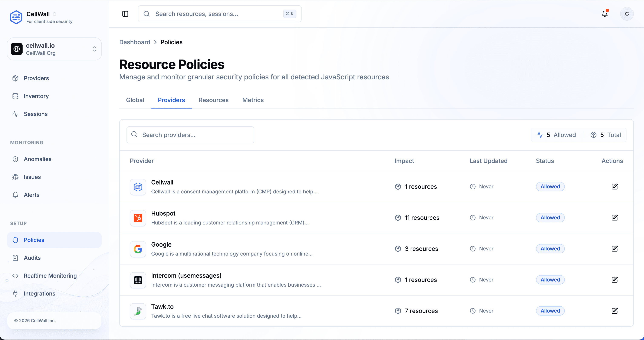
Task: Go to Integrations in the sidebar
Action: (54, 294)
